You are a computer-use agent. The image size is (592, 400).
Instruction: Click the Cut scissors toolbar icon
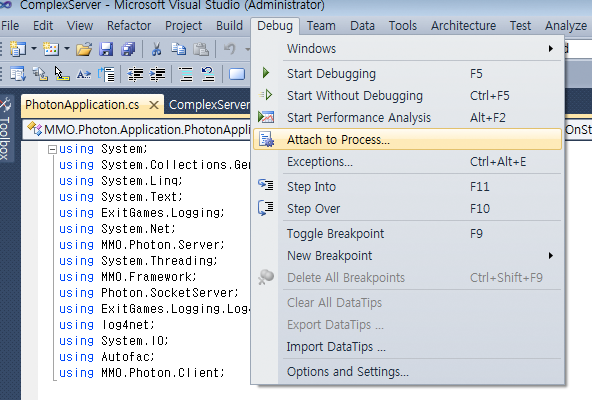156,49
